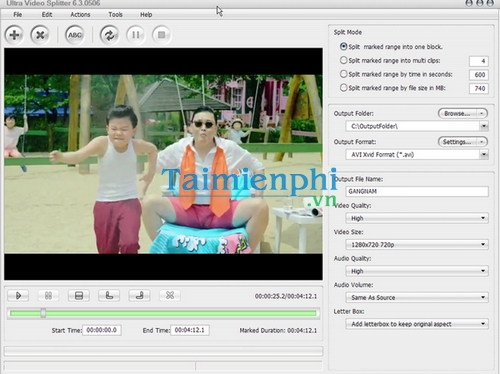The image size is (500, 374).
Task: Click the End Time field
Action: click(x=190, y=330)
